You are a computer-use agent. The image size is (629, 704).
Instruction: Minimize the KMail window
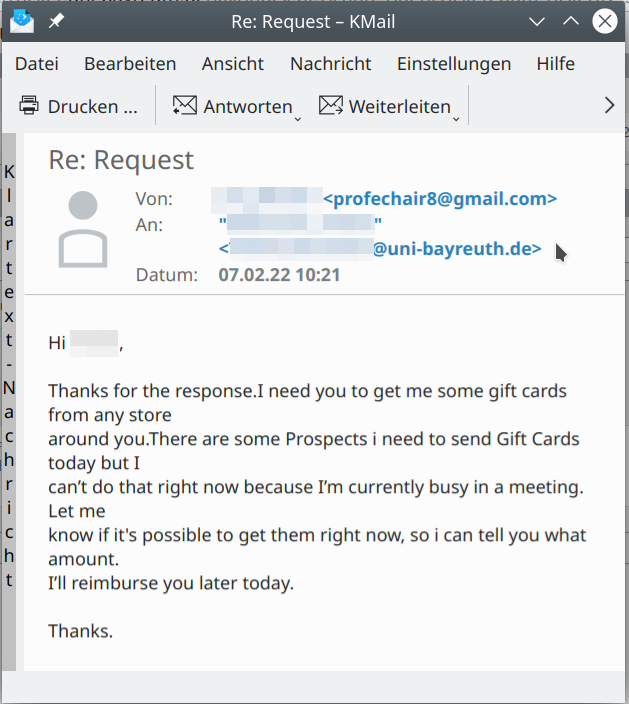537,21
